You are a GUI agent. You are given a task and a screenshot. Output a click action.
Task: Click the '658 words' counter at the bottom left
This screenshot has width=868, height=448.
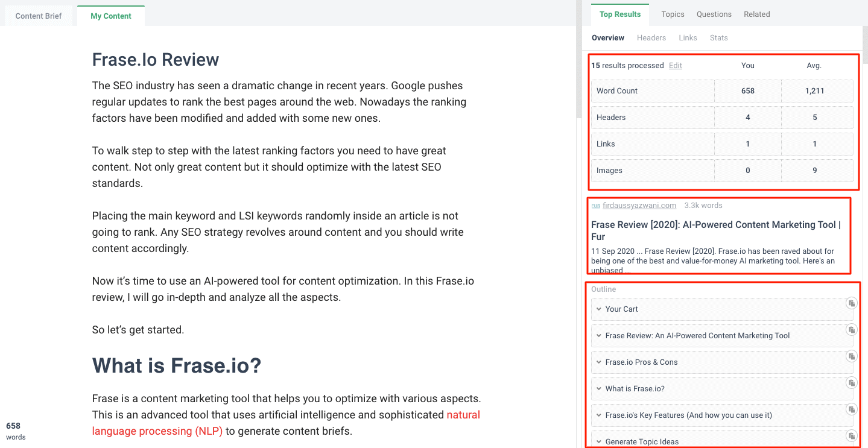coord(16,431)
